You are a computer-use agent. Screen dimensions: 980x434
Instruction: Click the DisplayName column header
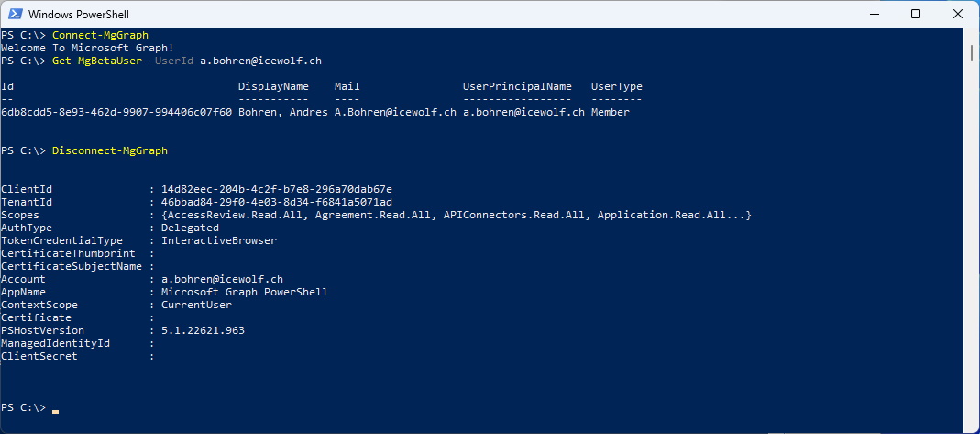pos(273,86)
